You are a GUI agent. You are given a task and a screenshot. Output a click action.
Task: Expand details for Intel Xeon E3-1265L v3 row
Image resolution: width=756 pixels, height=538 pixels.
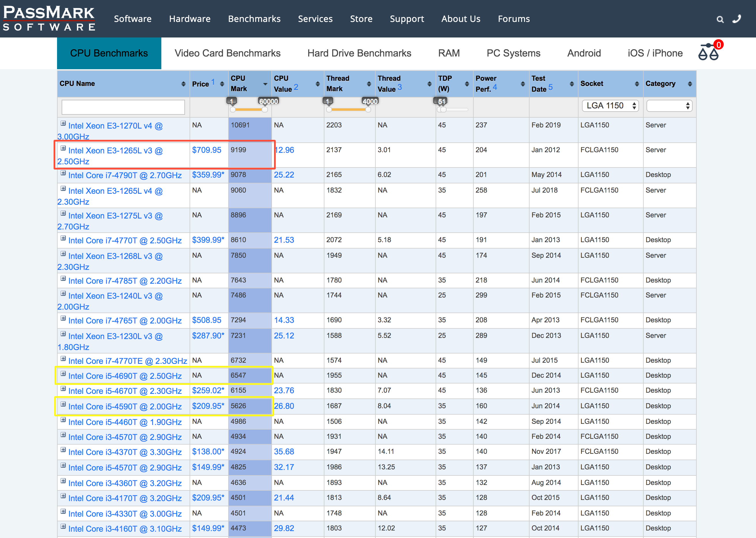point(63,148)
